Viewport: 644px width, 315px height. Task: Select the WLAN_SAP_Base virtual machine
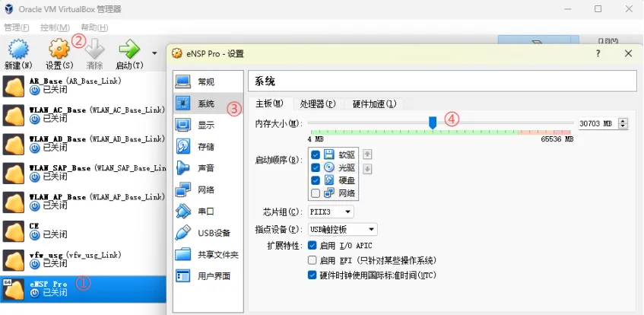point(84,173)
